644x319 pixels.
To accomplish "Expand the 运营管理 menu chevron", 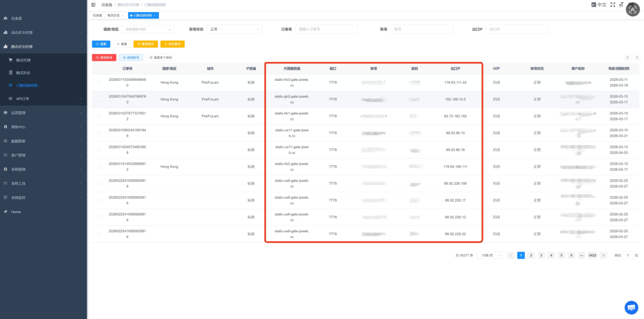I will click(x=80, y=113).
